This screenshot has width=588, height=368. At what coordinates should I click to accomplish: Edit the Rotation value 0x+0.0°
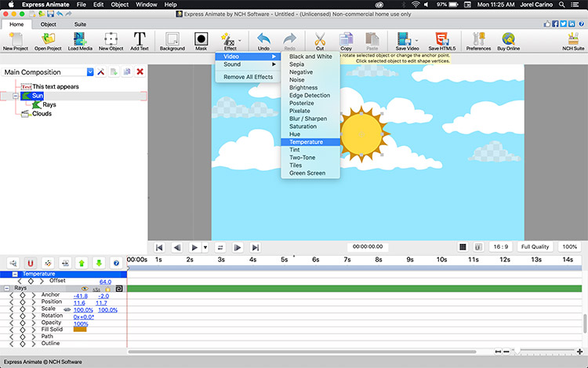(x=84, y=317)
